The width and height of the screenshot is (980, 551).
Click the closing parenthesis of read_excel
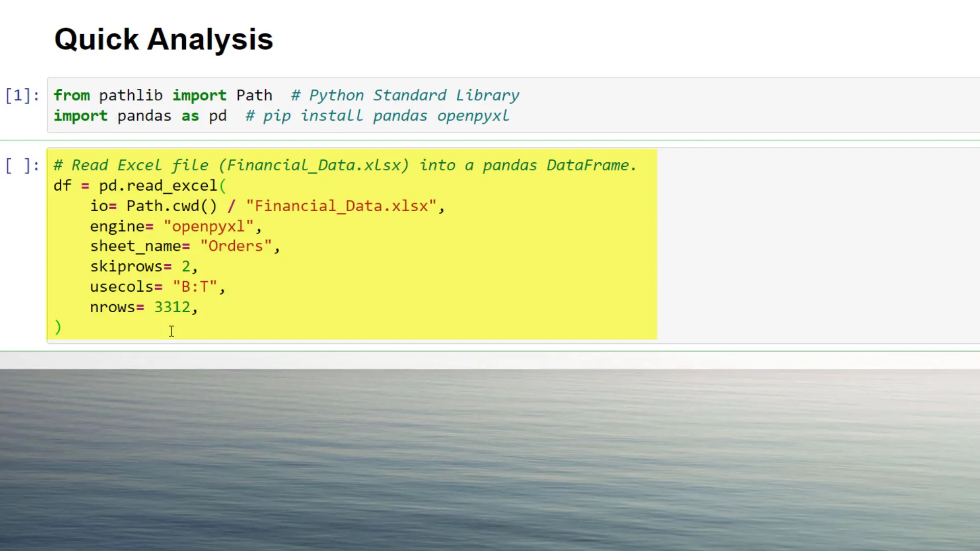point(57,327)
